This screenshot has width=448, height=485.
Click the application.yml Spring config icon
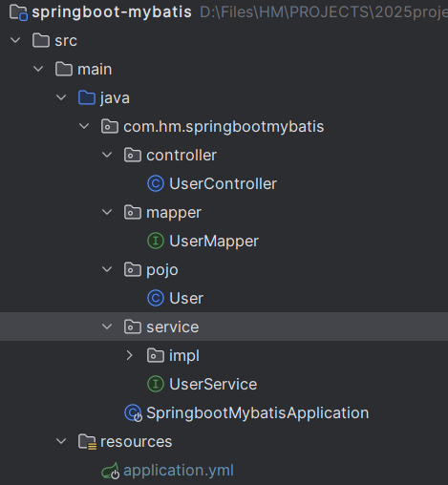[x=110, y=471]
